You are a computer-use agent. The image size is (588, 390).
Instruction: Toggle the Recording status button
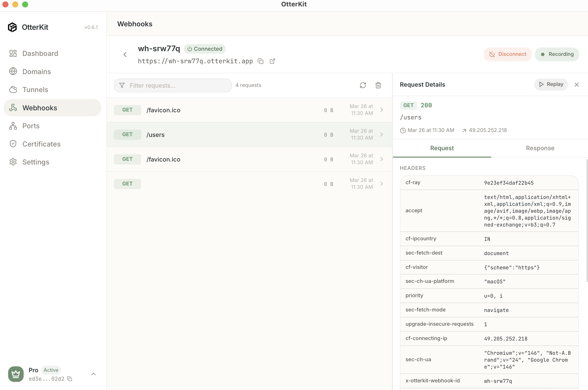(557, 54)
